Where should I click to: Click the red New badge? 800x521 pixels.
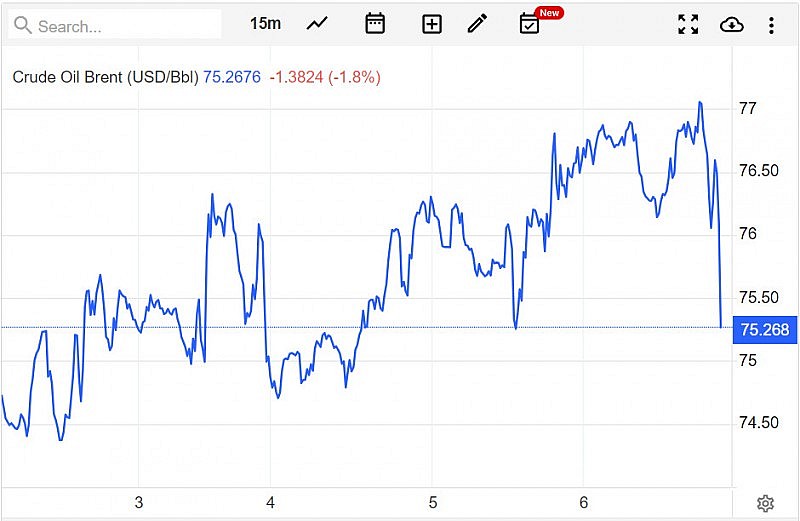click(549, 13)
